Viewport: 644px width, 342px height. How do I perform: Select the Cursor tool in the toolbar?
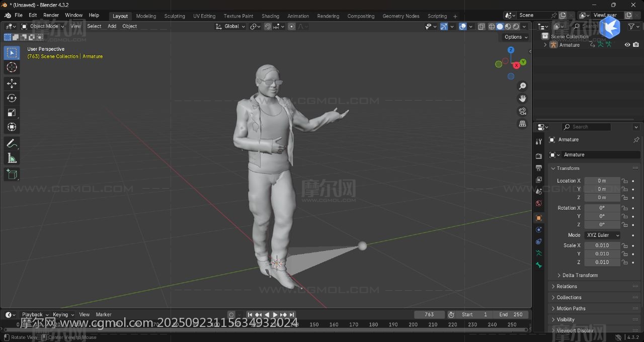click(12, 67)
